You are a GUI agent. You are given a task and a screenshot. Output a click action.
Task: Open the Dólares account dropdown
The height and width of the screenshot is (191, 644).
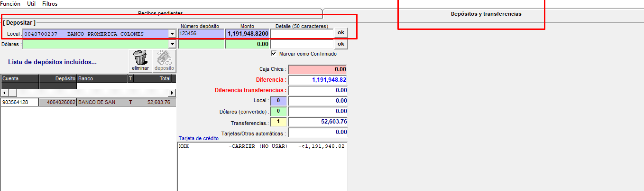[x=172, y=44]
